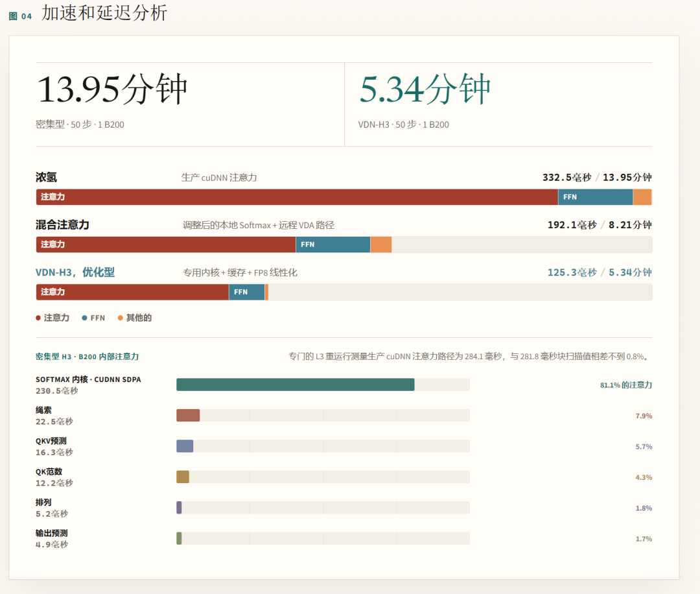Select the blue FFN segment in 浓氢 bar
Image resolution: width=700 pixels, height=594 pixels.
point(596,197)
